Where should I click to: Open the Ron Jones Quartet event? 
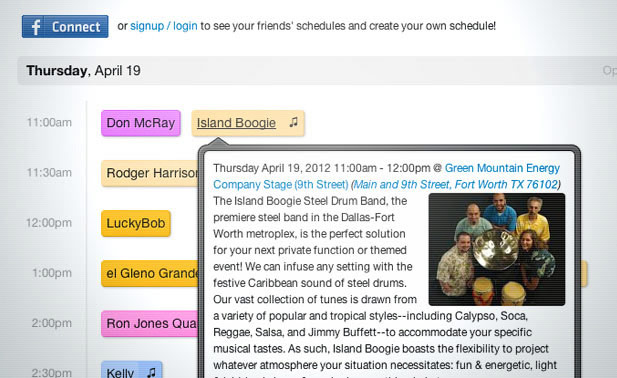click(150, 324)
